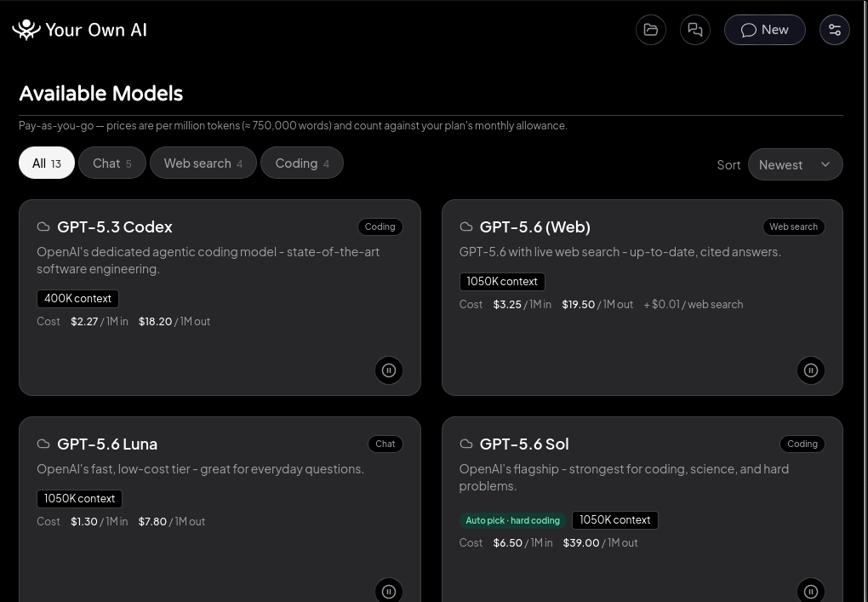Filter by the Coding tab
Image resolution: width=868 pixels, height=602 pixels.
(x=302, y=163)
